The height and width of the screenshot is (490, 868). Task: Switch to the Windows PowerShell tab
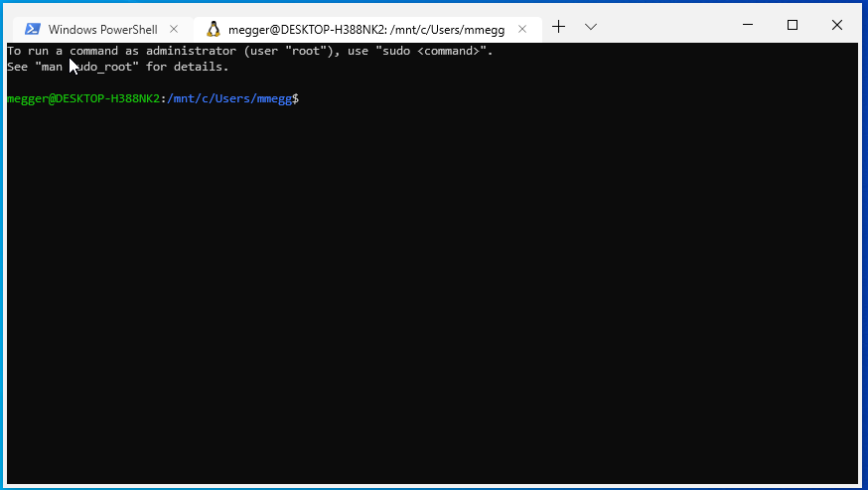[x=101, y=29]
